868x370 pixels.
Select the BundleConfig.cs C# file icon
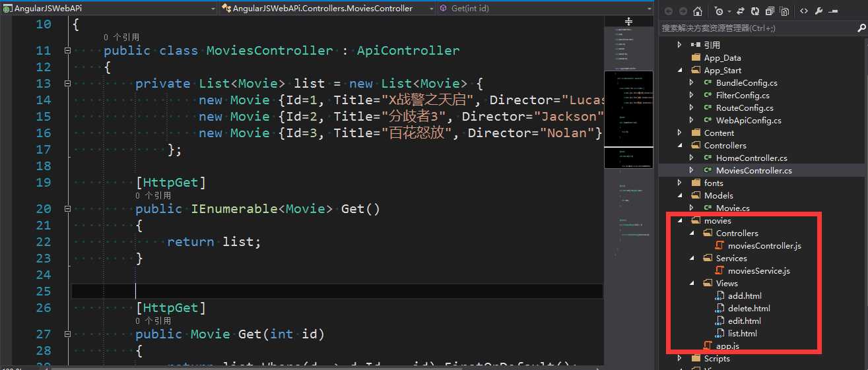coord(708,82)
